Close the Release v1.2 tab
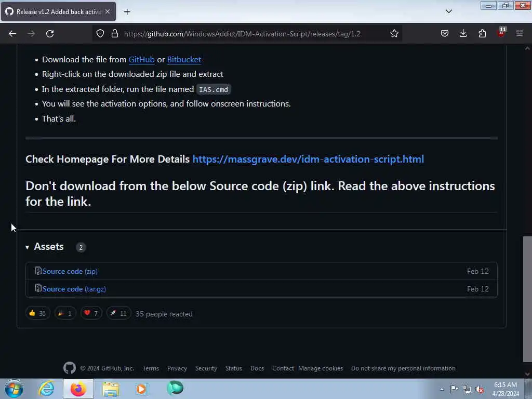The image size is (532, 399). click(x=108, y=11)
